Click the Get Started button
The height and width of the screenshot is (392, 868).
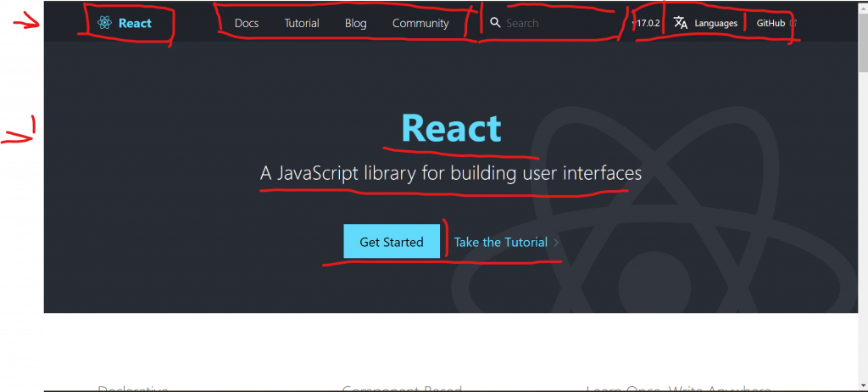(392, 242)
